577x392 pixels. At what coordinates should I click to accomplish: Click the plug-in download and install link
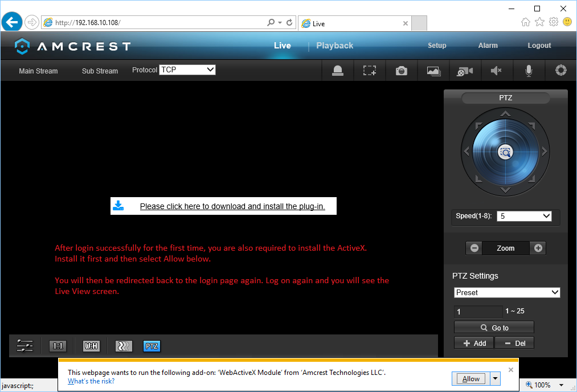pos(232,206)
